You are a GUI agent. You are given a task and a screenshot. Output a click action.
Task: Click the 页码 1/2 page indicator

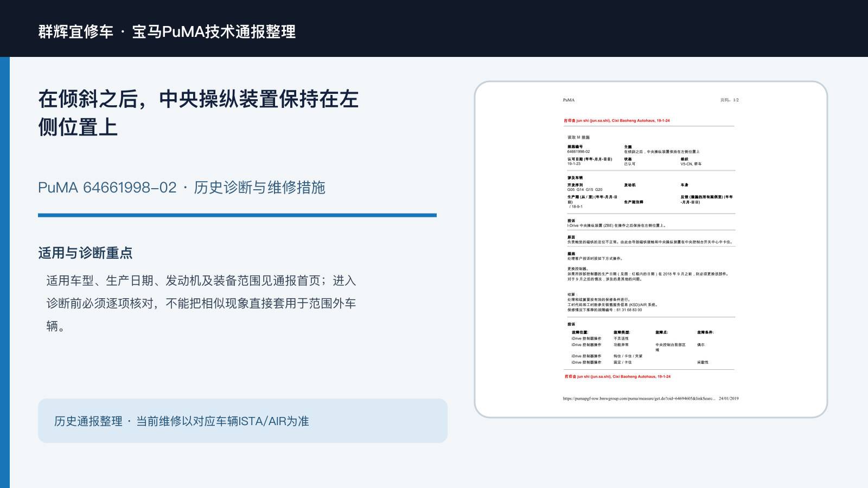pos(729,100)
